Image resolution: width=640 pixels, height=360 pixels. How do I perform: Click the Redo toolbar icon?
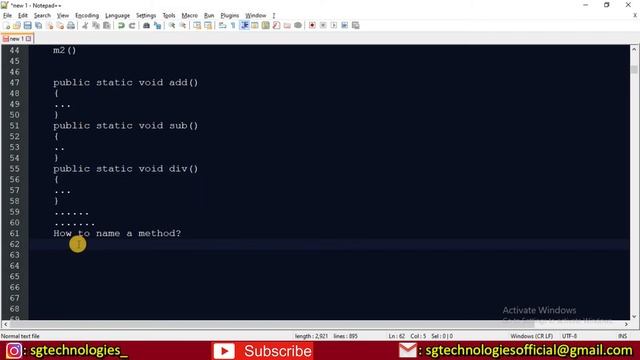tap(132, 25)
